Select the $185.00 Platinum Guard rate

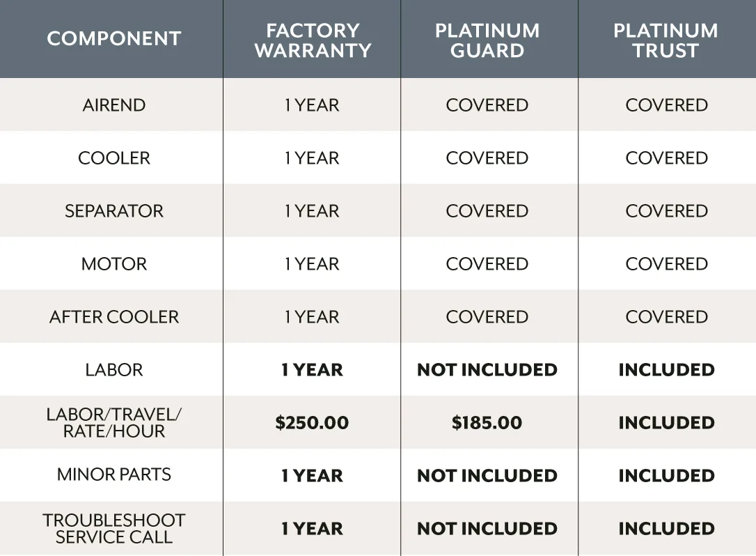[487, 423]
